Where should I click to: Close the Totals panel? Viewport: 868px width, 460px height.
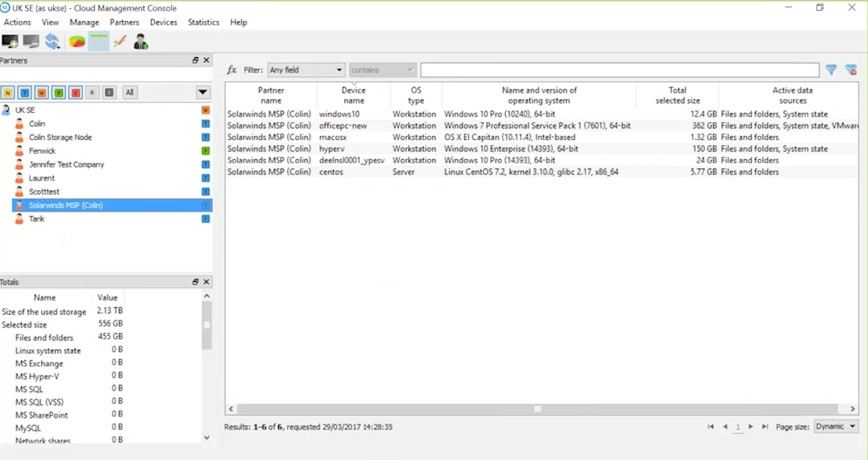206,282
